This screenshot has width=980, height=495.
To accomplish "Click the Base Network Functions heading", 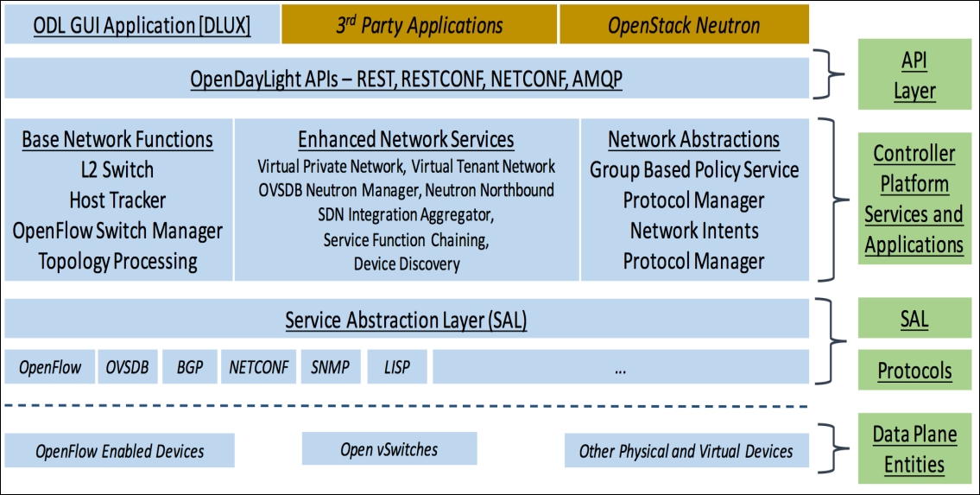I will click(117, 139).
